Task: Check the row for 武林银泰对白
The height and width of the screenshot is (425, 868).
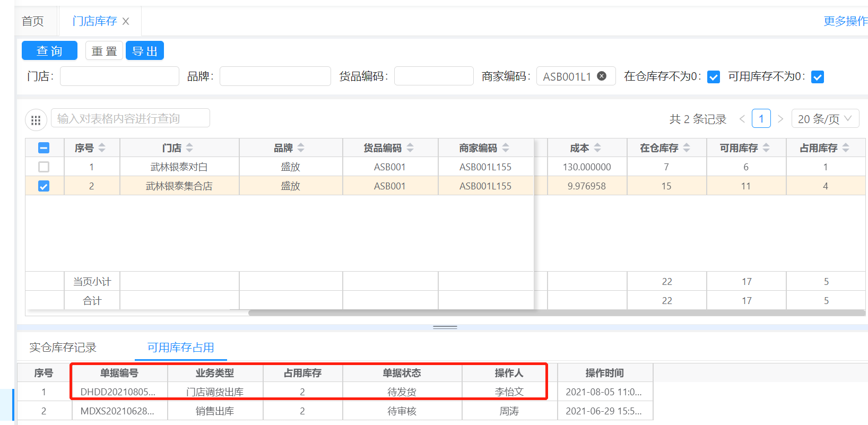Action: (x=44, y=167)
